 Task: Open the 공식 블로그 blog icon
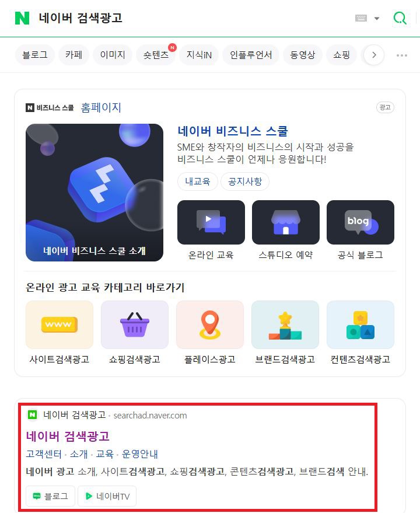click(x=360, y=222)
